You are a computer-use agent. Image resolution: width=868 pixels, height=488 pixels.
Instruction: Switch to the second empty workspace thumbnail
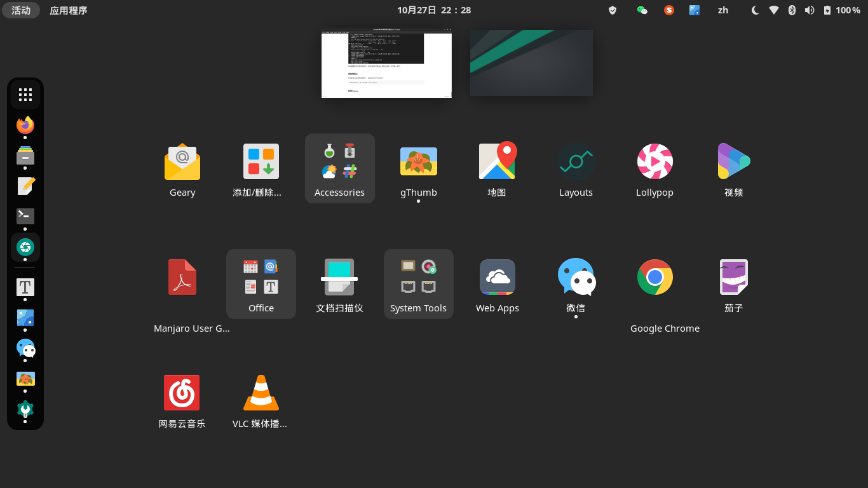pyautogui.click(x=531, y=62)
